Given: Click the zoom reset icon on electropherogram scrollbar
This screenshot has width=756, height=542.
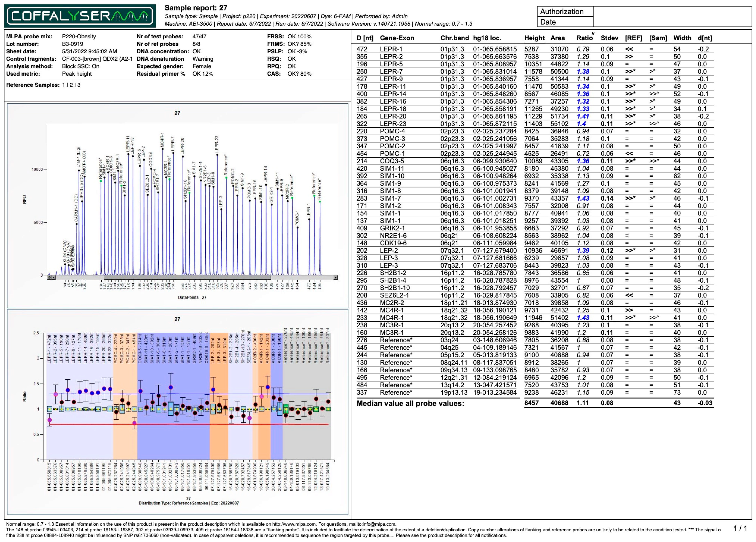Looking at the screenshot, I should (x=49, y=277).
